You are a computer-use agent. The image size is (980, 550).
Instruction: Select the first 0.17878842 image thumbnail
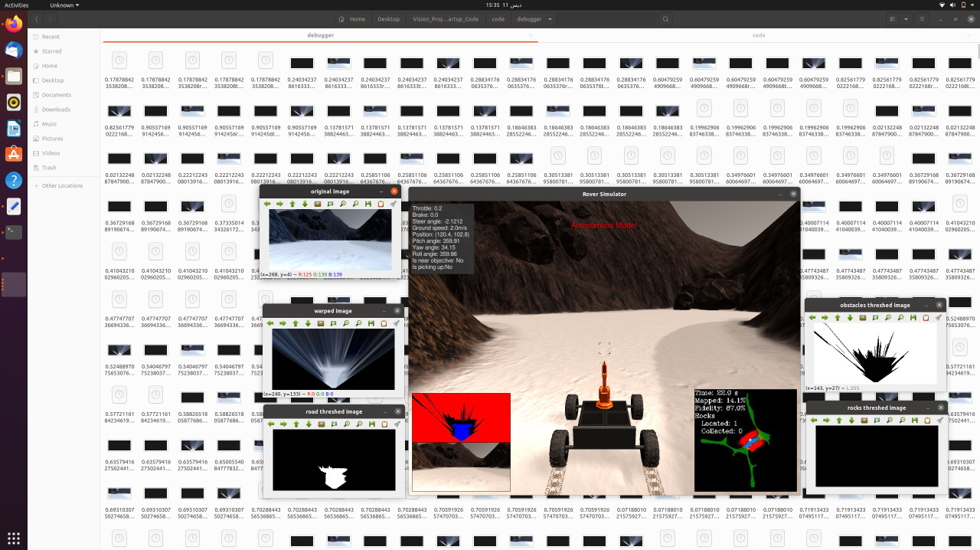pos(119,60)
